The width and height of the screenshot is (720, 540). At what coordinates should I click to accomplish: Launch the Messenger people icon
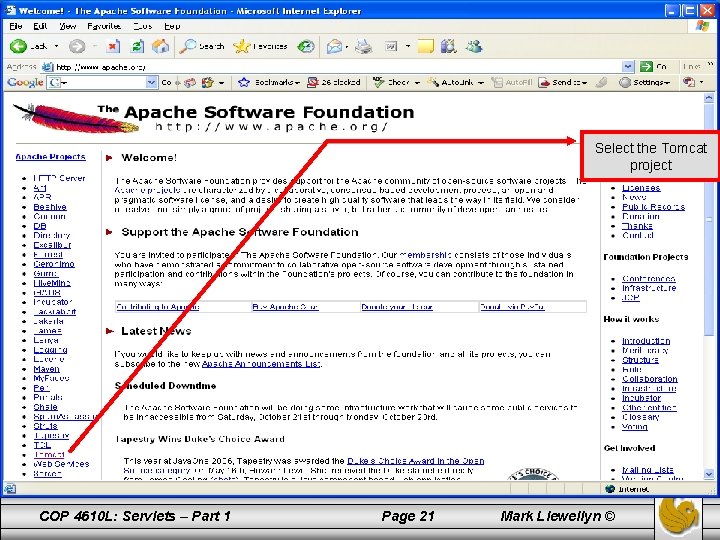tap(474, 46)
